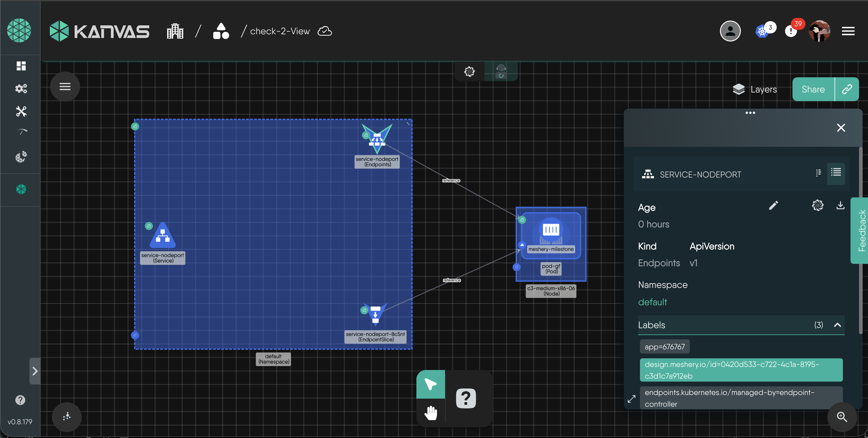This screenshot has height=438, width=868.
Task: Open the crossed tools configuration icon
Action: pyautogui.click(x=21, y=111)
